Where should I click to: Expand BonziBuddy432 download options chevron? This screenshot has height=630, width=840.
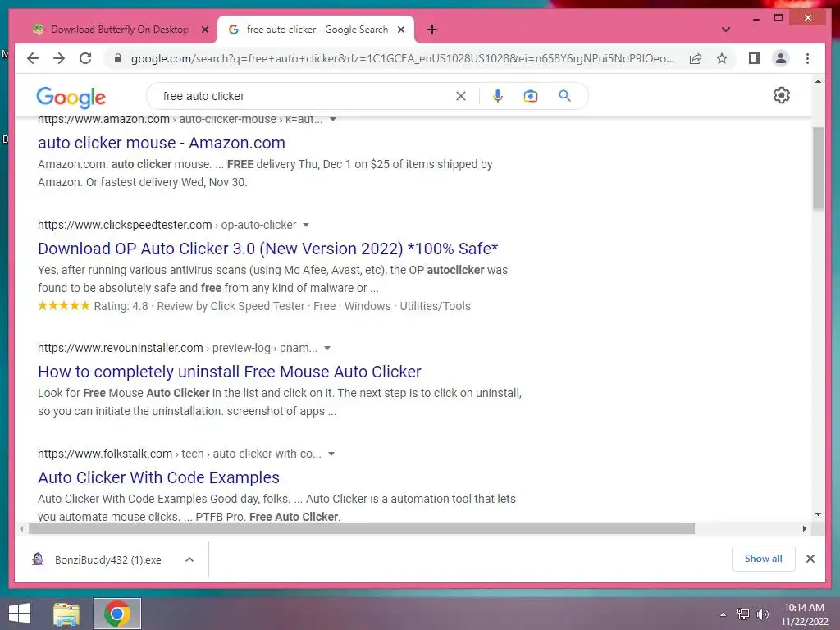[x=189, y=559]
